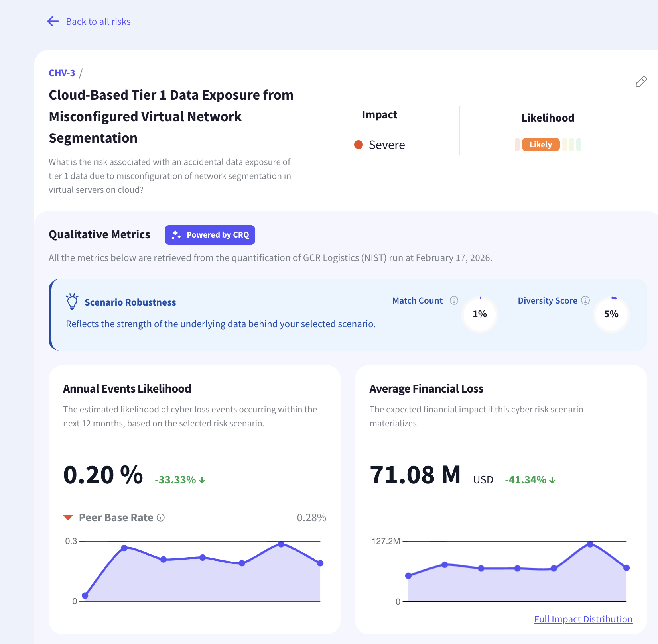Click the Match Count label
The width and height of the screenshot is (658, 644).
pyautogui.click(x=418, y=300)
